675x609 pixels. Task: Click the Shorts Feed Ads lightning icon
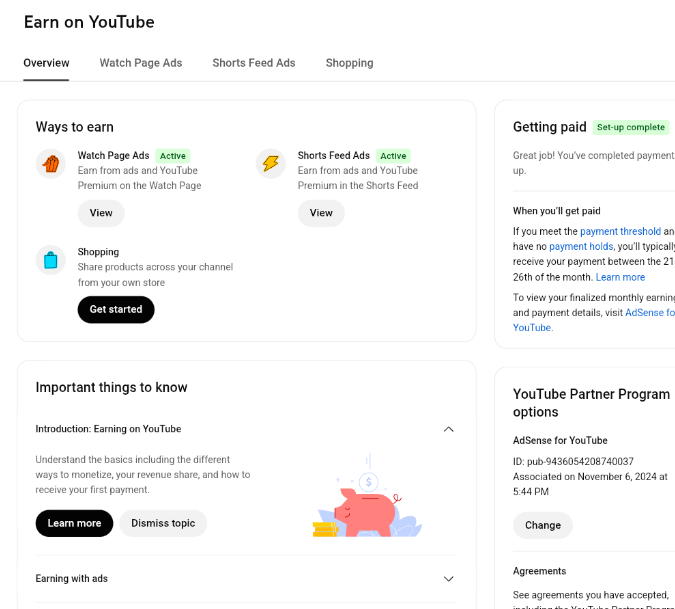tap(271, 164)
